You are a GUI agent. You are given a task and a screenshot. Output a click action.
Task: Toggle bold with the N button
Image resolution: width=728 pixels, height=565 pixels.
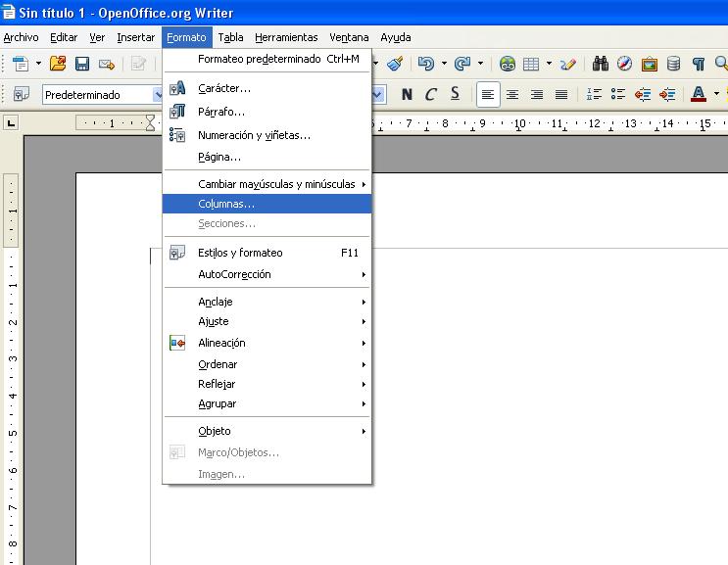pyautogui.click(x=407, y=95)
